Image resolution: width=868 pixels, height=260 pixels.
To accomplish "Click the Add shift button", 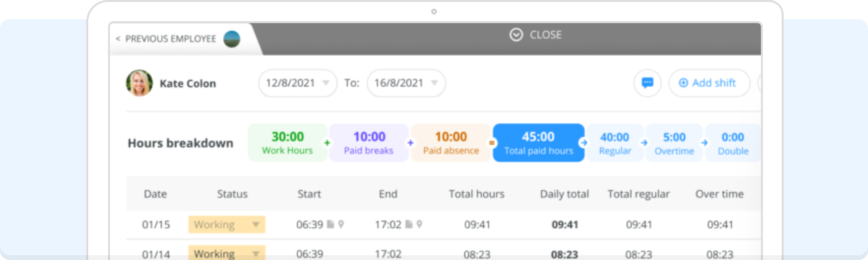I will coord(709,83).
